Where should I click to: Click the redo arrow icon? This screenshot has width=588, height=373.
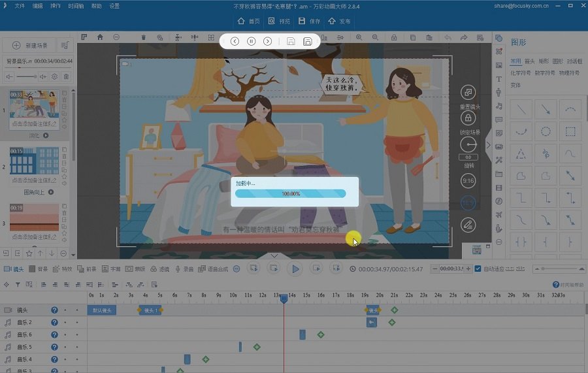(x=464, y=37)
